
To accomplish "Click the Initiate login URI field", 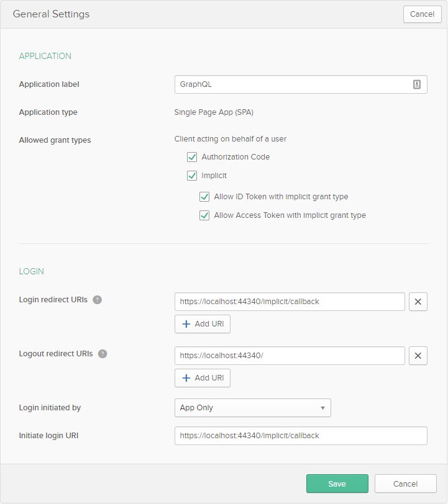I will point(301,436).
